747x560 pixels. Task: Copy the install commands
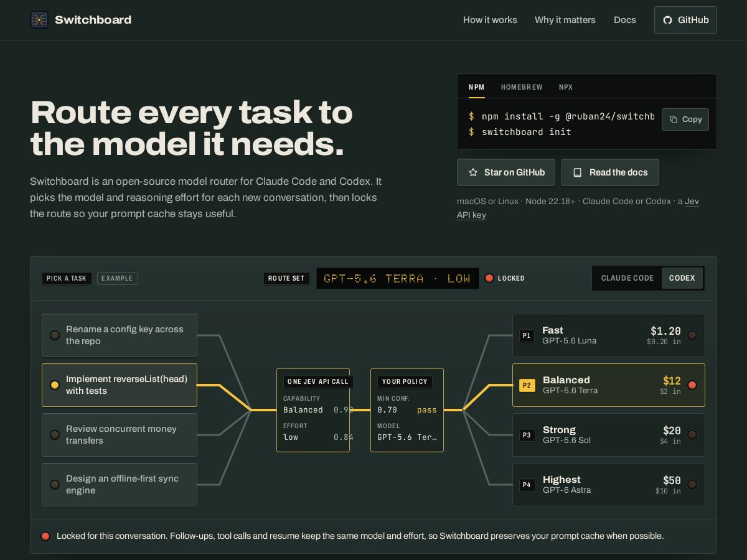pyautogui.click(x=685, y=119)
